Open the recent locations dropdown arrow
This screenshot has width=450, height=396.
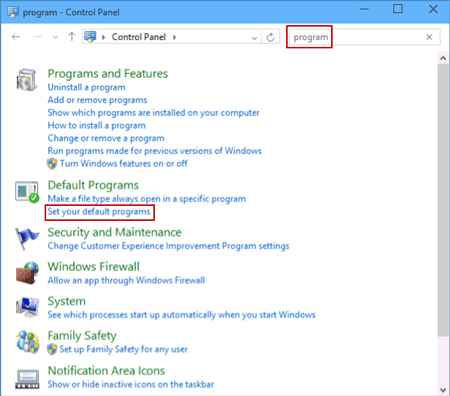coord(55,37)
